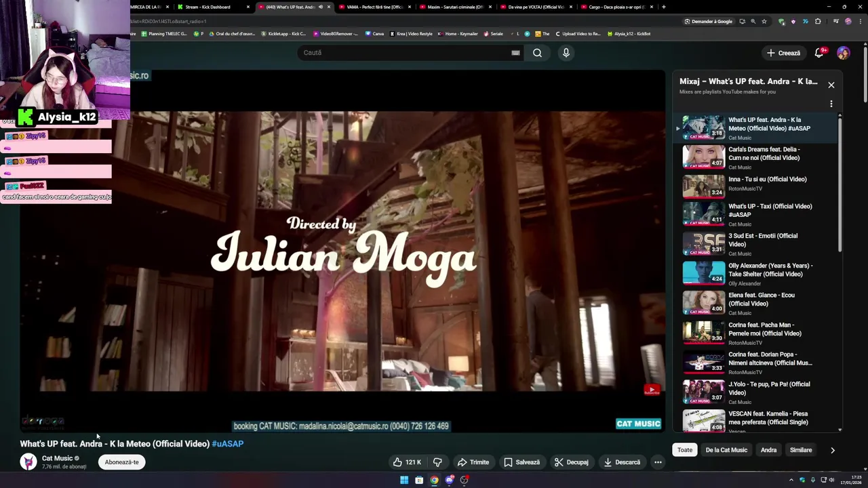Dislike the video with thumbs-down icon
The width and height of the screenshot is (868, 488).
point(437,462)
